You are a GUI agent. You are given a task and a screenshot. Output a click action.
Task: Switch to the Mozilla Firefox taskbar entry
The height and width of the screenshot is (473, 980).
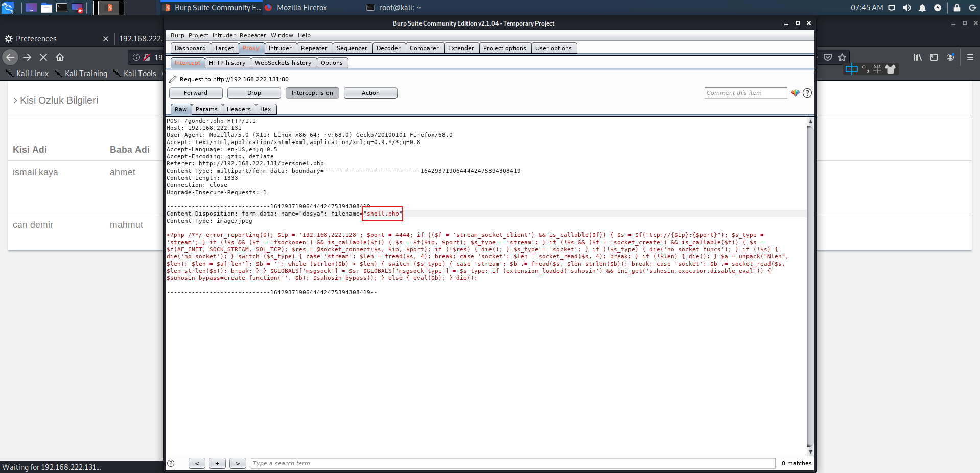click(x=296, y=8)
